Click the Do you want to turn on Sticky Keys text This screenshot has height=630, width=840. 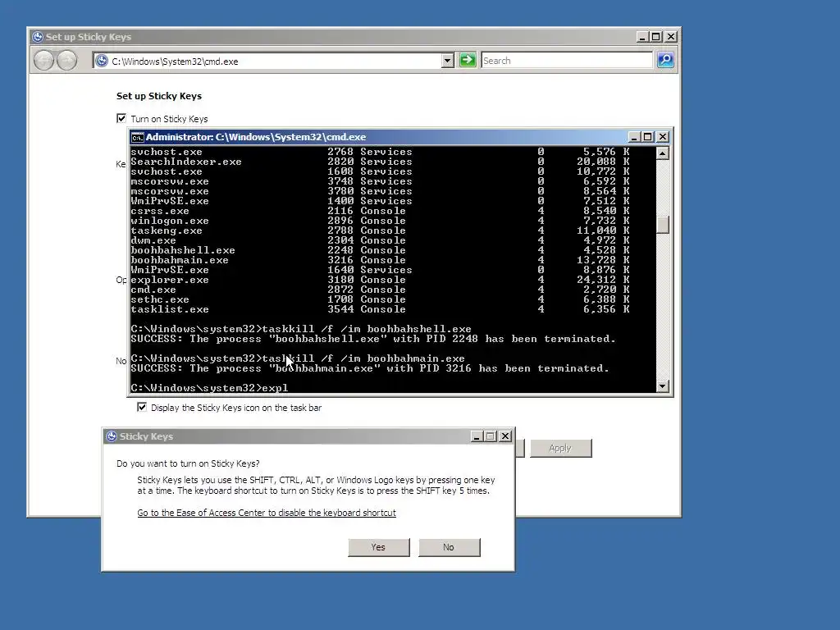click(x=188, y=463)
